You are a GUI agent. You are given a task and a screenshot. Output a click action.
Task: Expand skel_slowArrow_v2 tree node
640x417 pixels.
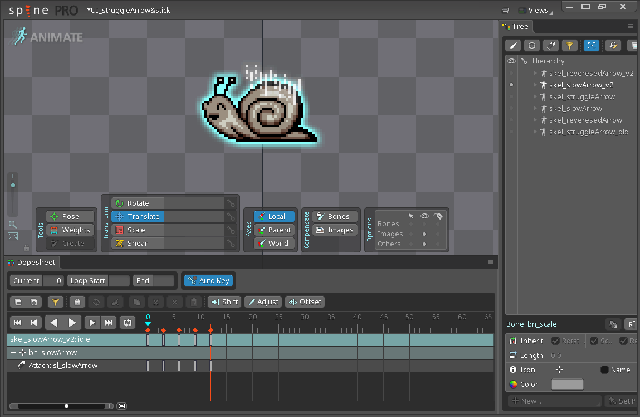tap(535, 85)
